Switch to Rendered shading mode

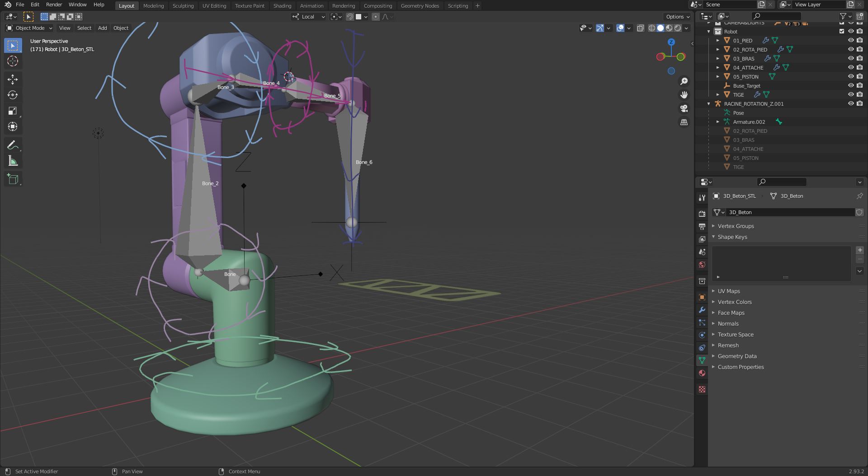tap(678, 28)
